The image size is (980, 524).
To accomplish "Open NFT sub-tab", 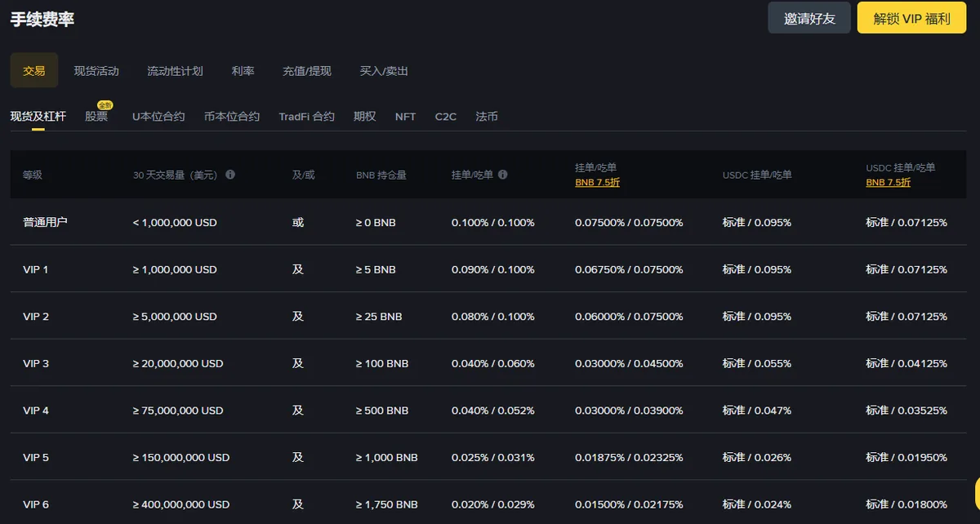I will point(405,117).
